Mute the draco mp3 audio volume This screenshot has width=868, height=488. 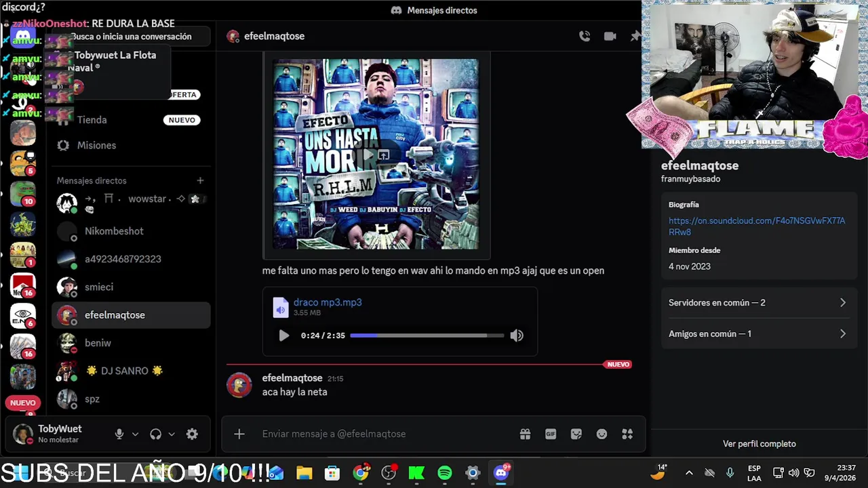pyautogui.click(x=517, y=335)
